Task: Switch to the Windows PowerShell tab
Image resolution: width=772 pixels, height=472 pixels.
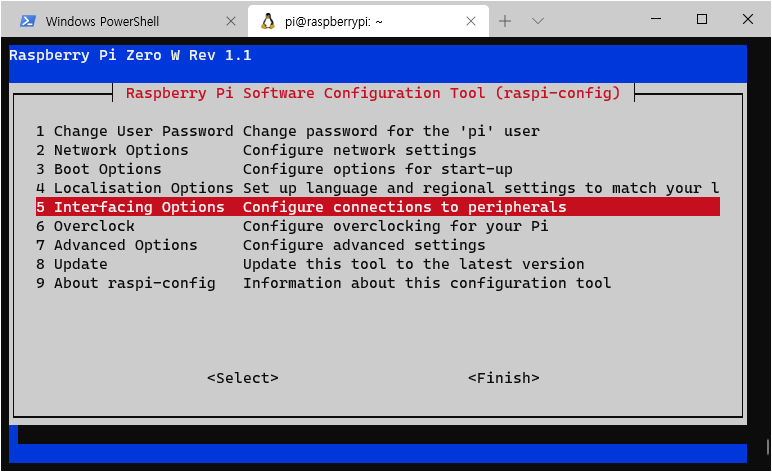Action: [123, 21]
